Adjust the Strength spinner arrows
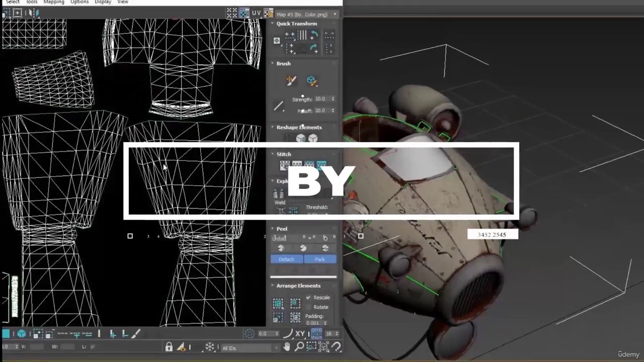 [x=333, y=99]
